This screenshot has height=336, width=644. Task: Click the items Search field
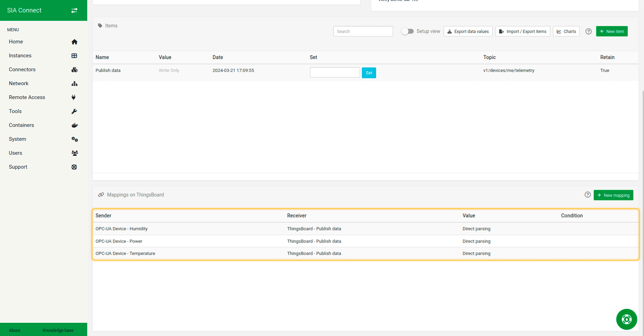[363, 32]
